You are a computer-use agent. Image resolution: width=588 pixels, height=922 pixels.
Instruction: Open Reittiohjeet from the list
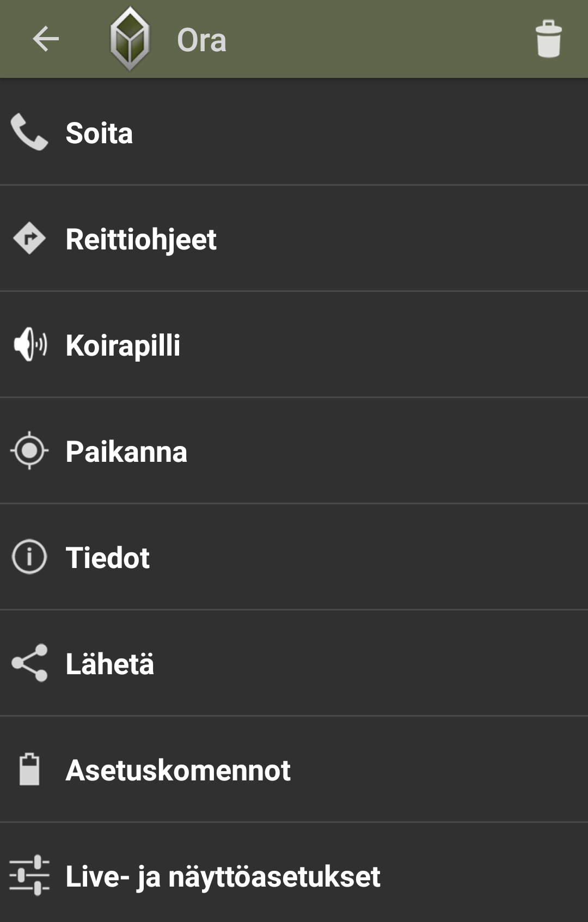click(x=141, y=240)
